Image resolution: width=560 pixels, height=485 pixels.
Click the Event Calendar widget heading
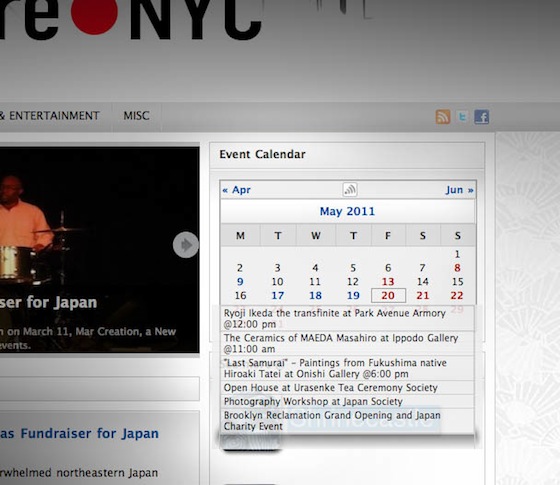pos(262,154)
